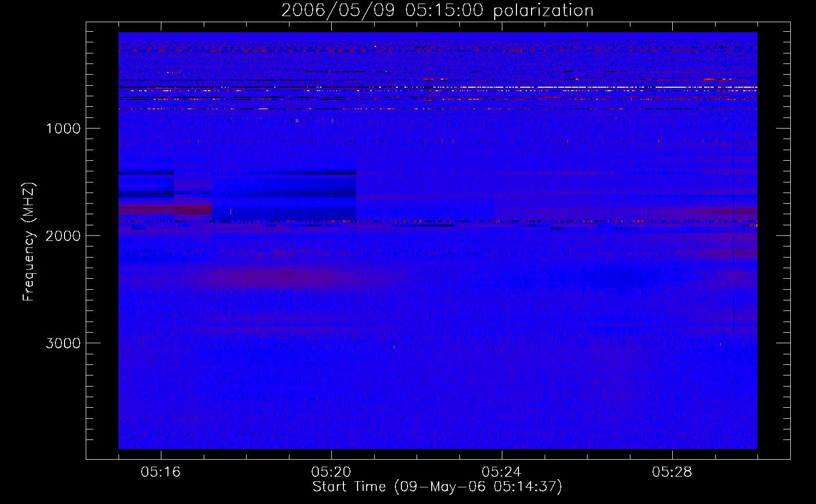
Task: Click the 1000 frequency tick label
Action: click(63, 129)
